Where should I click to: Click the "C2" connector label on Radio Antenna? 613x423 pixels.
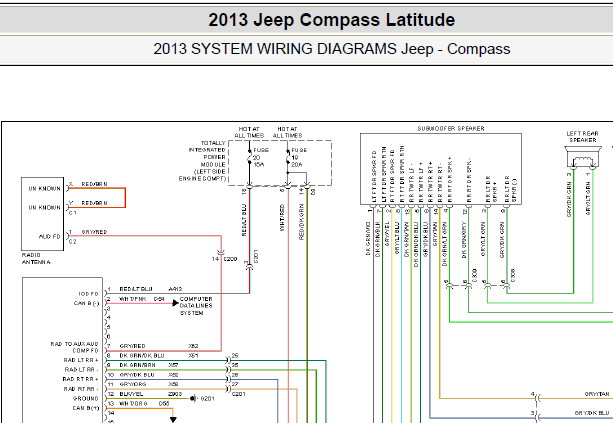coord(73,242)
